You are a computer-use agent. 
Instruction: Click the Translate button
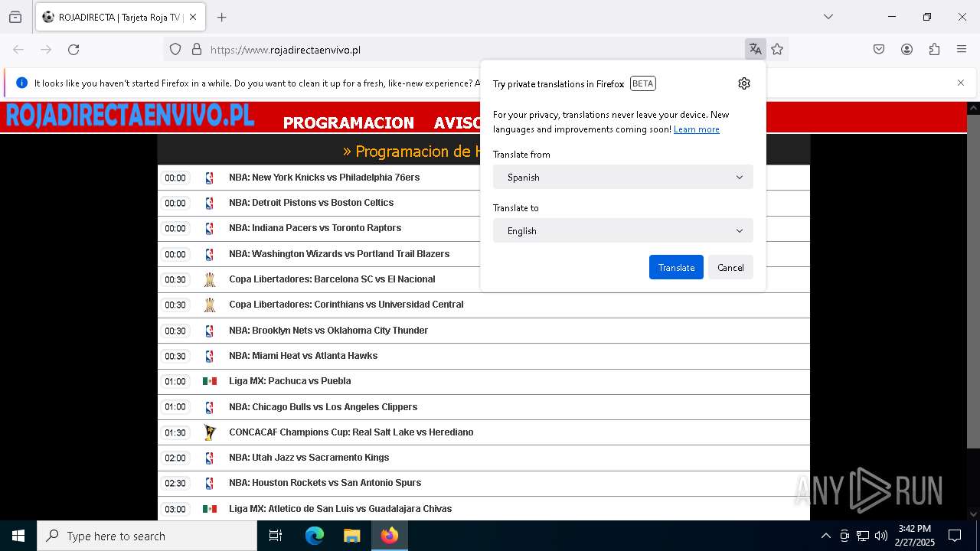coord(676,267)
